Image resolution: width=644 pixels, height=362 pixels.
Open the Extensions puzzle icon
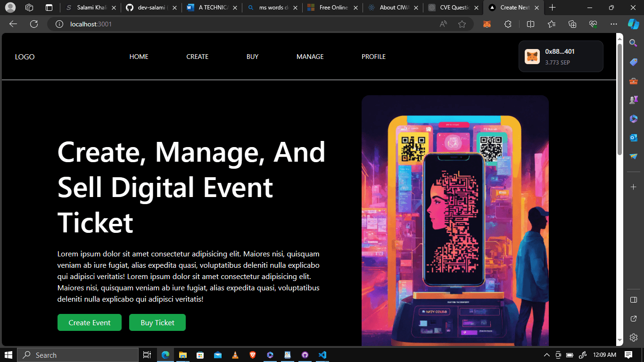point(508,24)
